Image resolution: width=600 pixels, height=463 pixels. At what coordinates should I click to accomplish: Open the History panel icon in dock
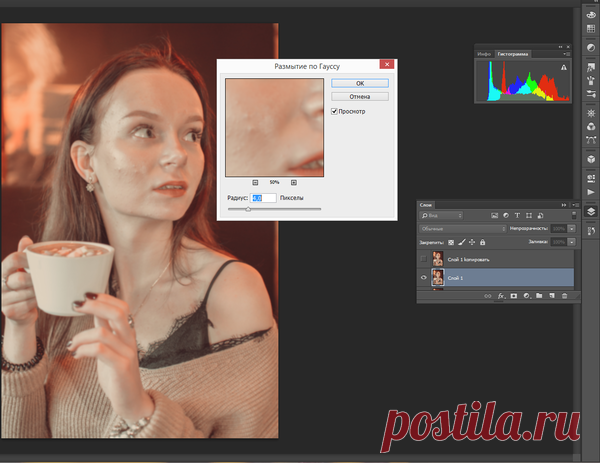591,231
